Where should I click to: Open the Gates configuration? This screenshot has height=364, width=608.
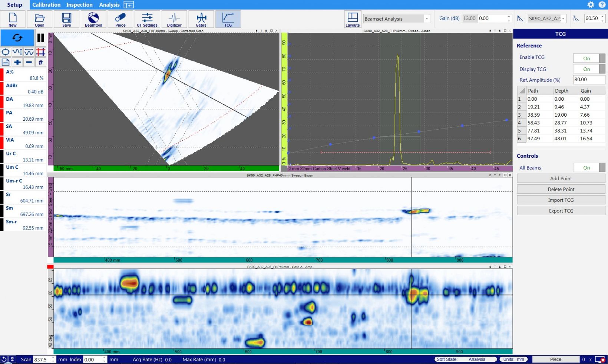[201, 19]
